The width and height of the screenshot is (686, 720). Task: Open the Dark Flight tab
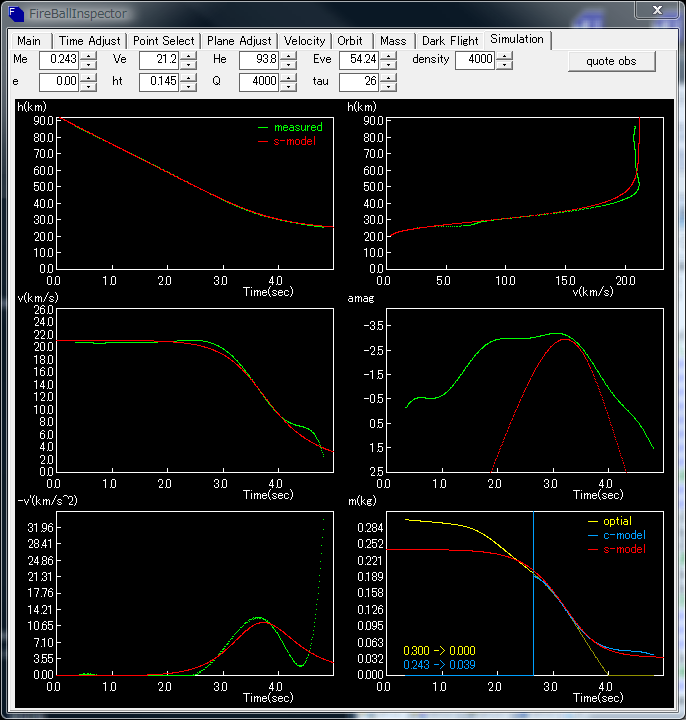click(x=450, y=41)
